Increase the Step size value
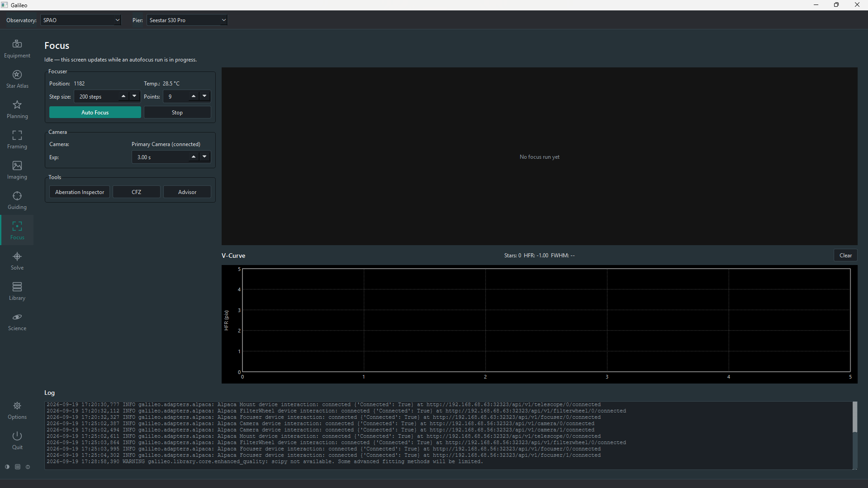This screenshot has height=488, width=868. 123,96
